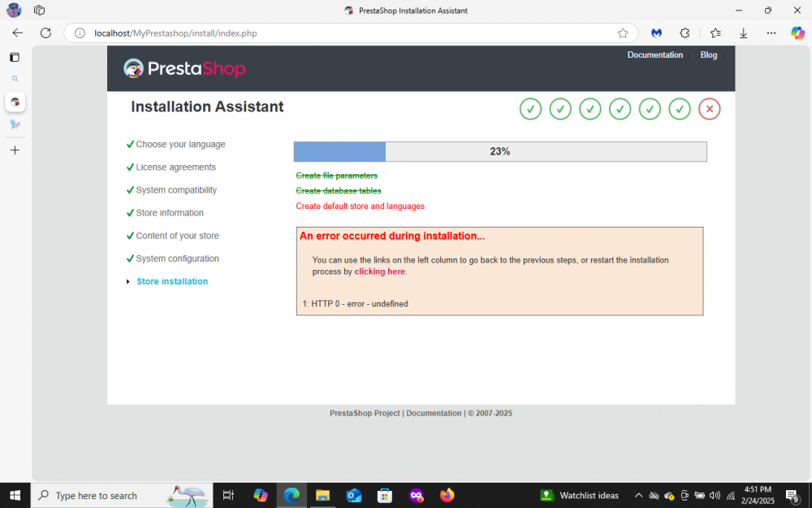
Task: Click the notifications icon showing 9 alerts
Action: [792, 495]
